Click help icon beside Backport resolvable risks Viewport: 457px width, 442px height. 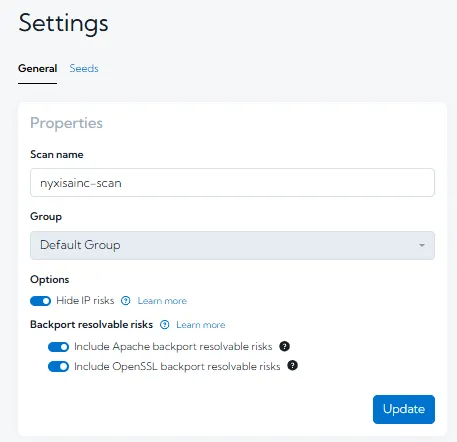click(x=165, y=325)
